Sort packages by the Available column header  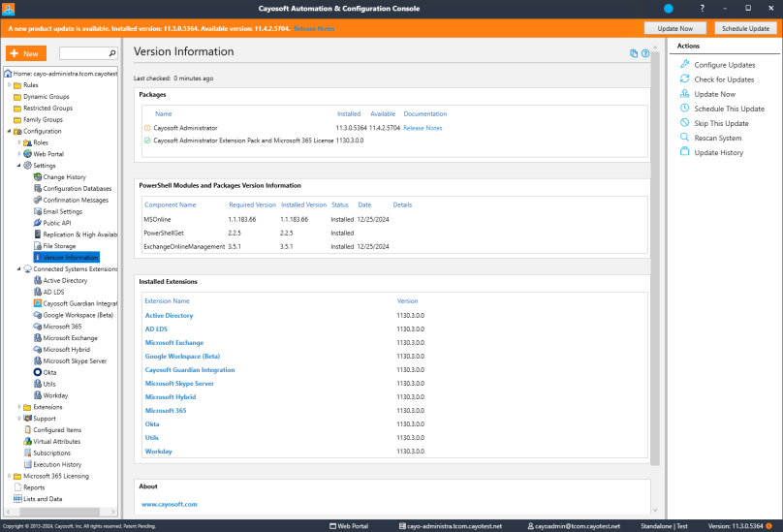383,114
